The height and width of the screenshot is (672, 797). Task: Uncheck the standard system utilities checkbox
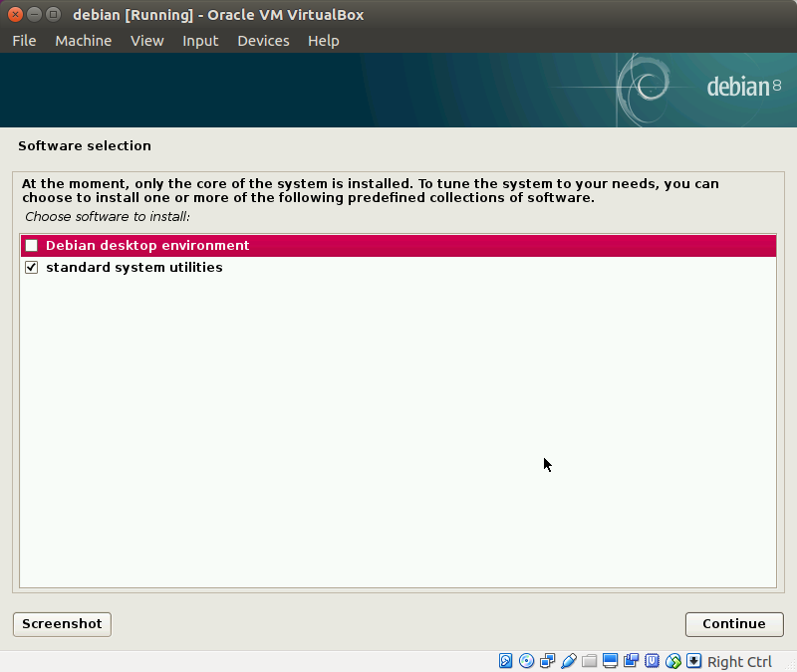coord(32,267)
